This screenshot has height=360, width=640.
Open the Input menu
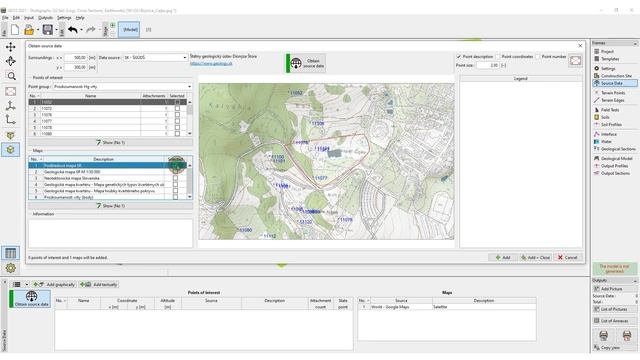(29, 18)
